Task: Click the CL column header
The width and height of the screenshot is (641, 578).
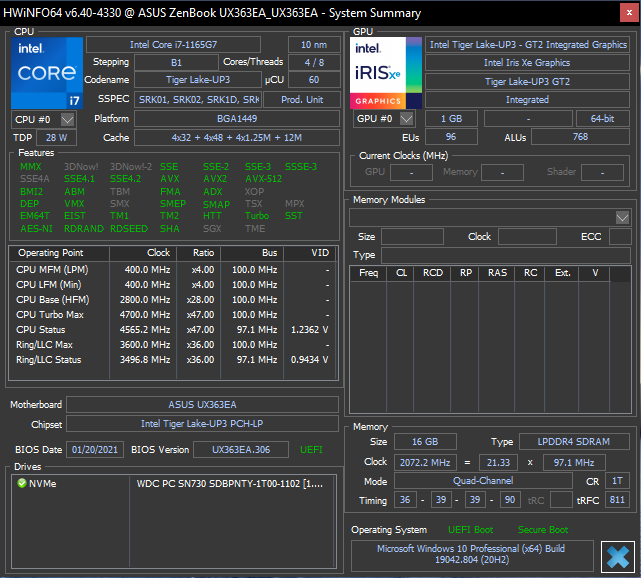Action: coord(400,273)
